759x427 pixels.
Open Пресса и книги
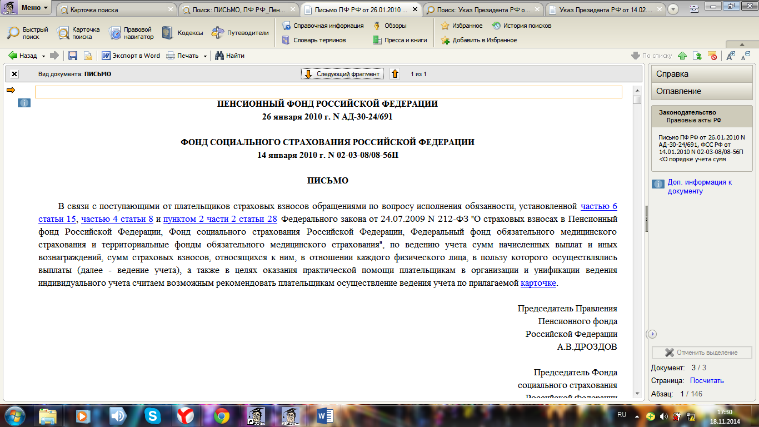pyautogui.click(x=400, y=40)
